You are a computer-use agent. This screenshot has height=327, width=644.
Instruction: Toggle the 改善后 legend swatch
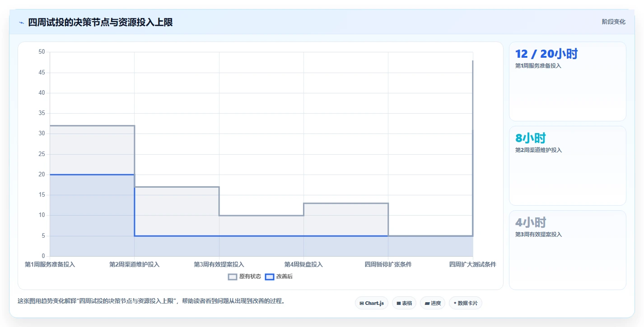coord(270,276)
